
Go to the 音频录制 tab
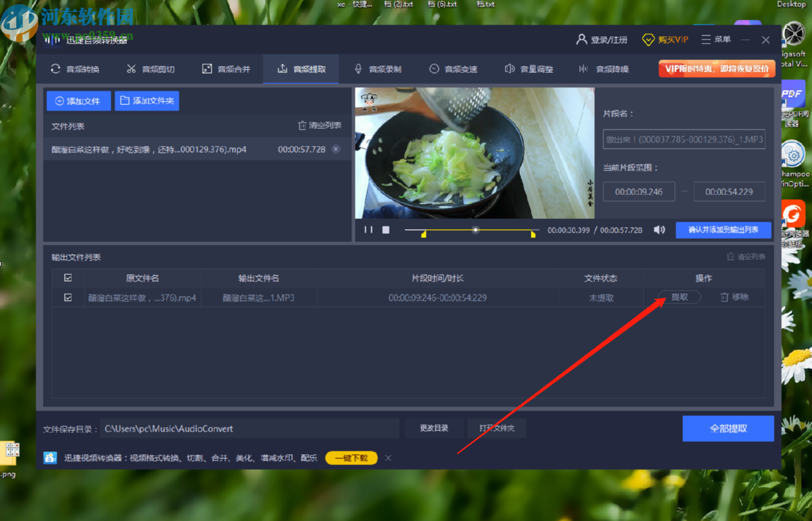377,69
